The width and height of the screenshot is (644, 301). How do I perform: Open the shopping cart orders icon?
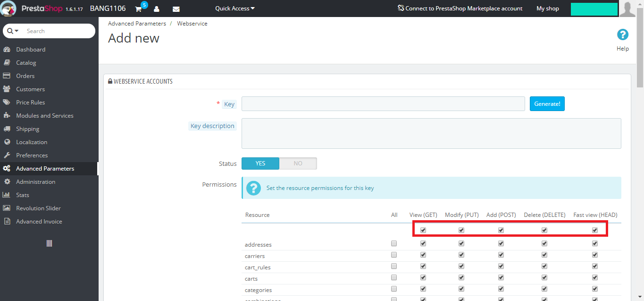point(138,9)
